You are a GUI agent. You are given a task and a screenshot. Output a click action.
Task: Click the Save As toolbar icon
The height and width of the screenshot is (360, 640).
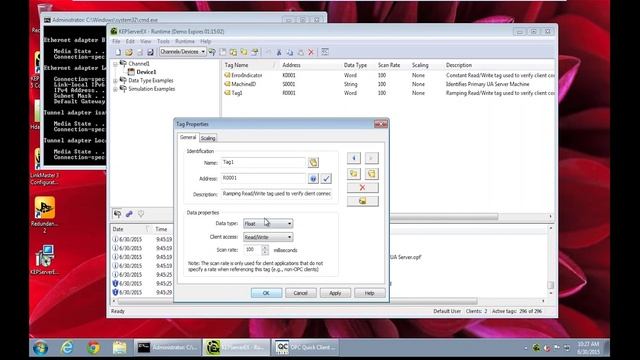click(150, 52)
